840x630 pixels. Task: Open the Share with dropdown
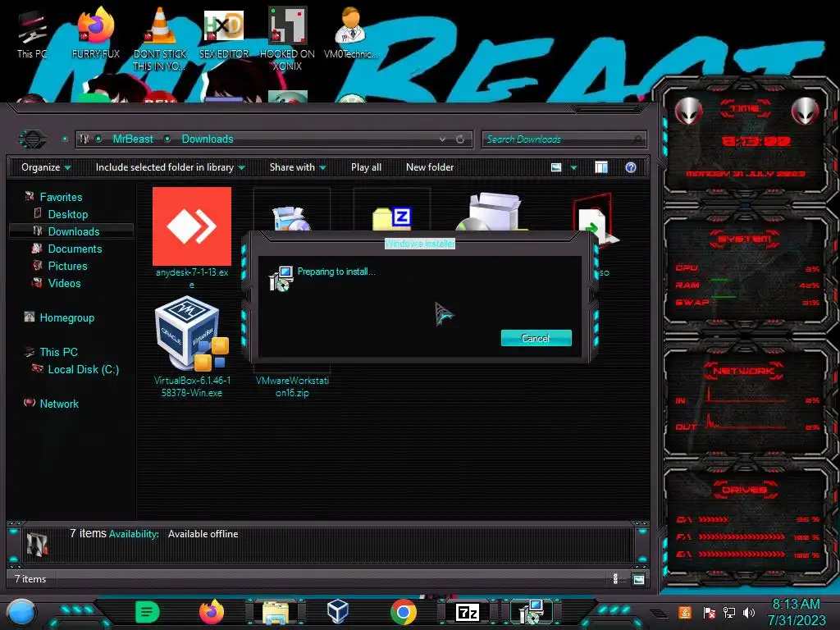pos(297,167)
